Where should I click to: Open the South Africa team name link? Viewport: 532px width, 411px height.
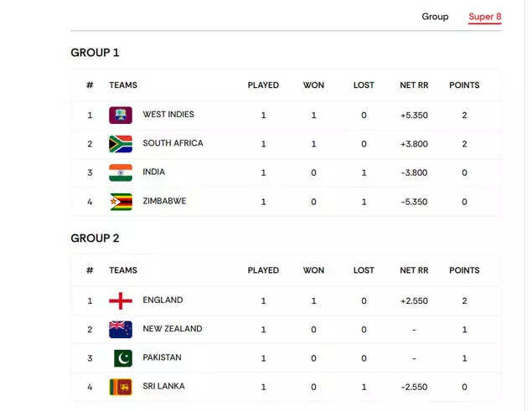click(173, 143)
